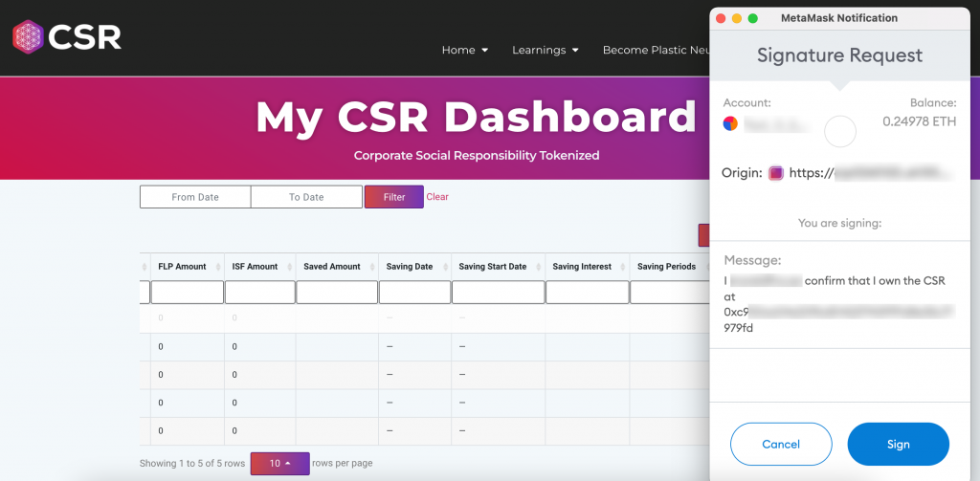Click Saving Start Date sort arrows
Image resolution: width=980 pixels, height=481 pixels.
540,267
